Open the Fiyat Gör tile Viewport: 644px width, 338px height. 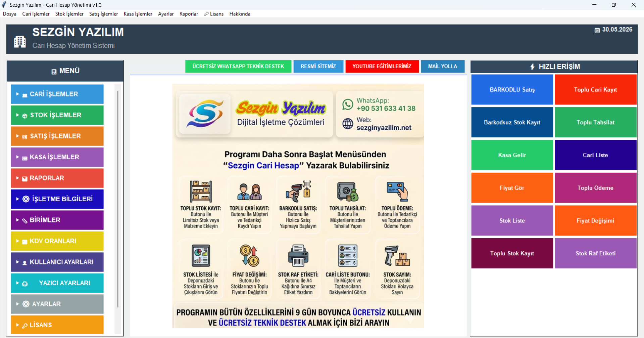512,188
